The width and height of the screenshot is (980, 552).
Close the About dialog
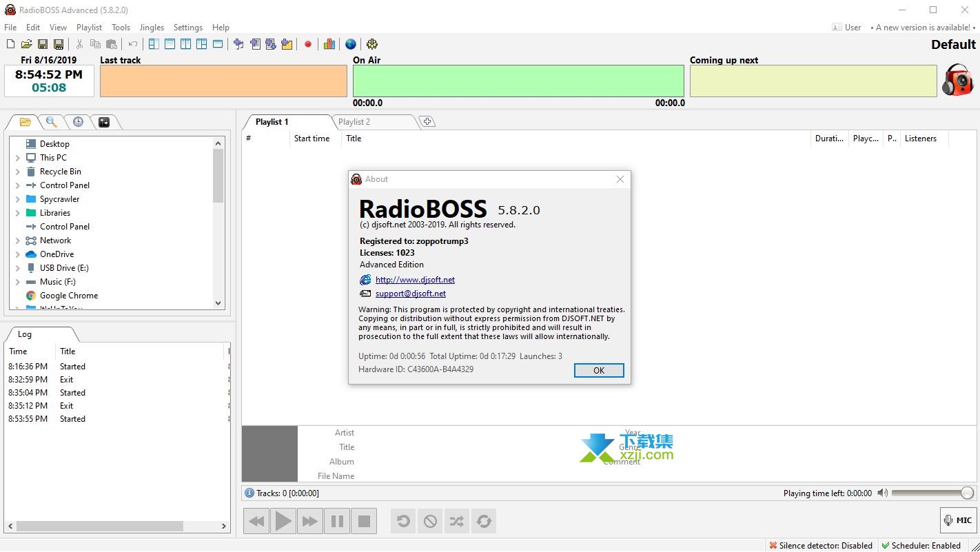(620, 179)
